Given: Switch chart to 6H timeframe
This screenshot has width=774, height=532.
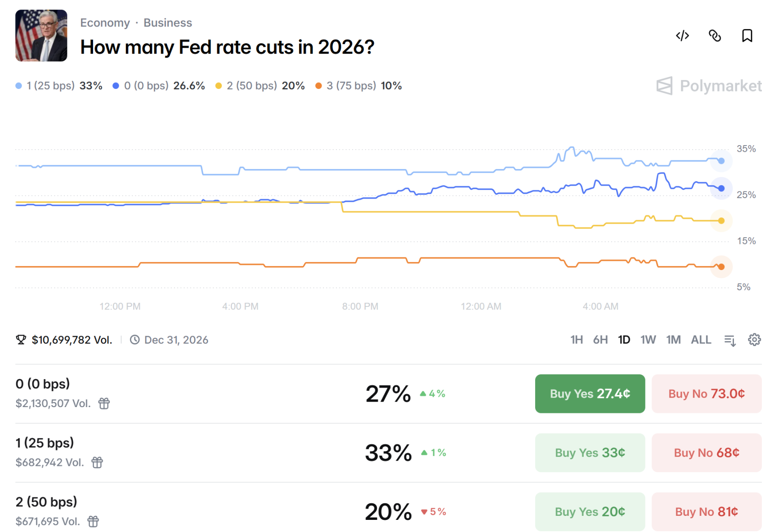Looking at the screenshot, I should click(x=600, y=340).
